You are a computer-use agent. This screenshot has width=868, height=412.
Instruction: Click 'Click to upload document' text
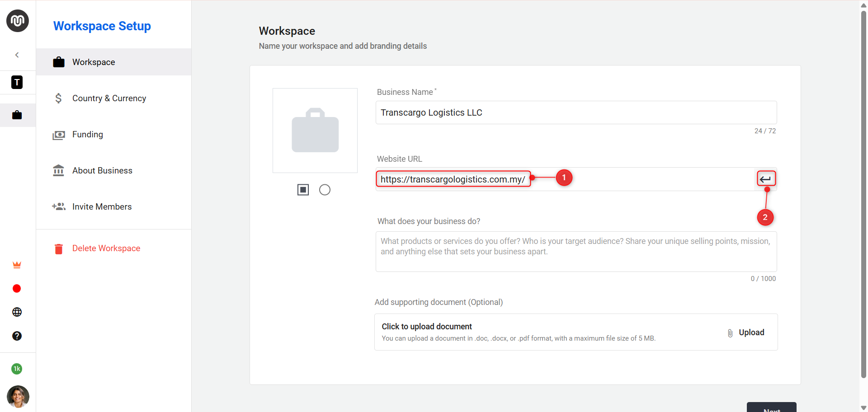[427, 327]
